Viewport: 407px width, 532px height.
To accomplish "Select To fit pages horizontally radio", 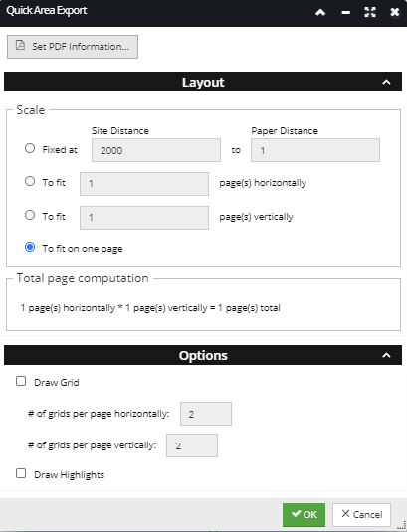I will [x=30, y=181].
